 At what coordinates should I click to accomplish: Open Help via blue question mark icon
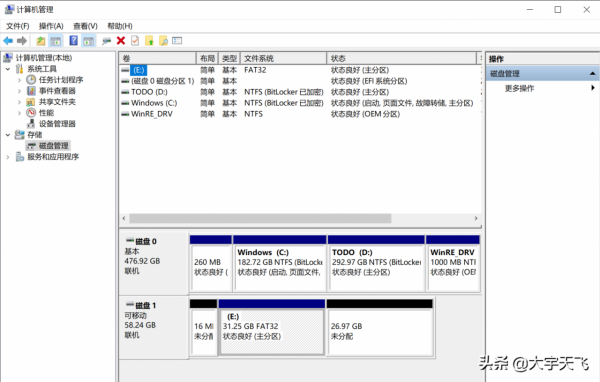[73, 41]
